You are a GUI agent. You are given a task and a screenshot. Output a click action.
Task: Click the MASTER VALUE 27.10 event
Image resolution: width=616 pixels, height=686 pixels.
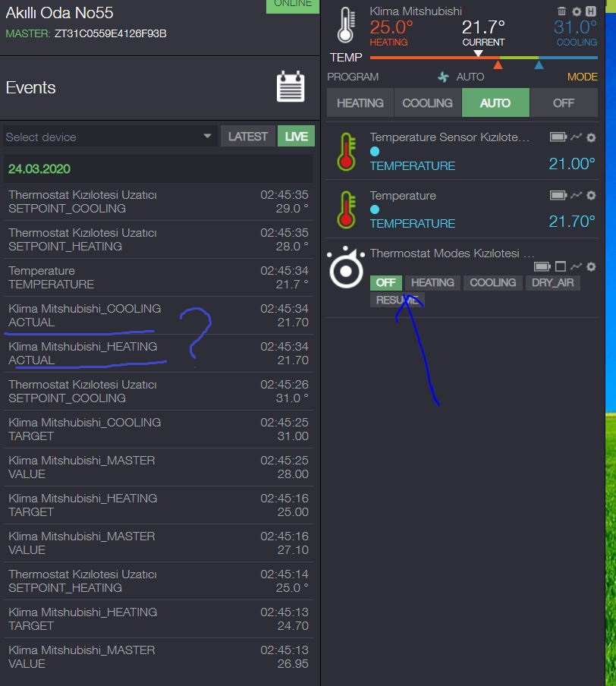159,543
